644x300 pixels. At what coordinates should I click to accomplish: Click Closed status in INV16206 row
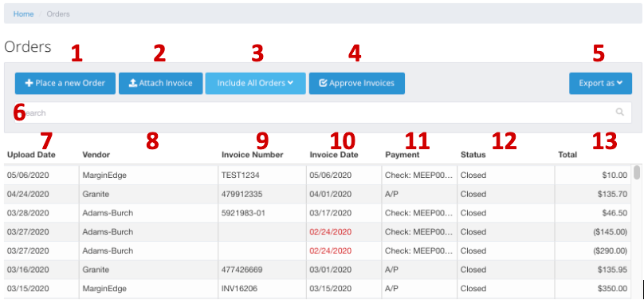(473, 289)
